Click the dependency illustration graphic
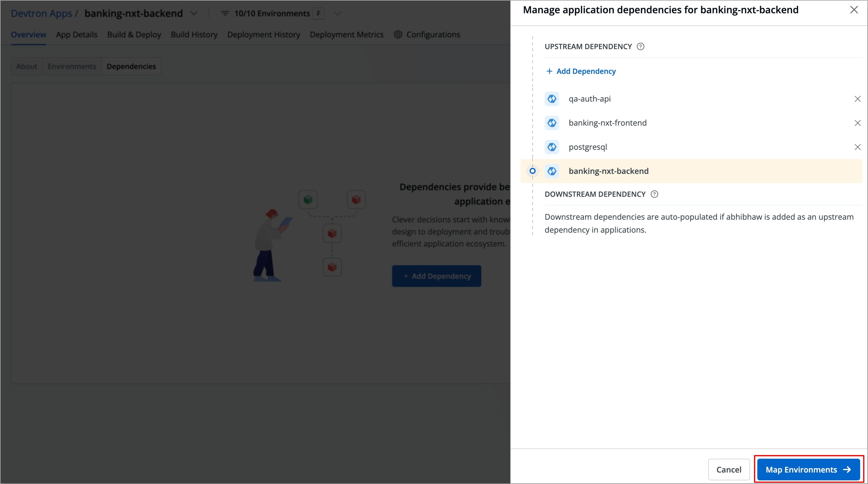This screenshot has height=484, width=868. click(309, 236)
